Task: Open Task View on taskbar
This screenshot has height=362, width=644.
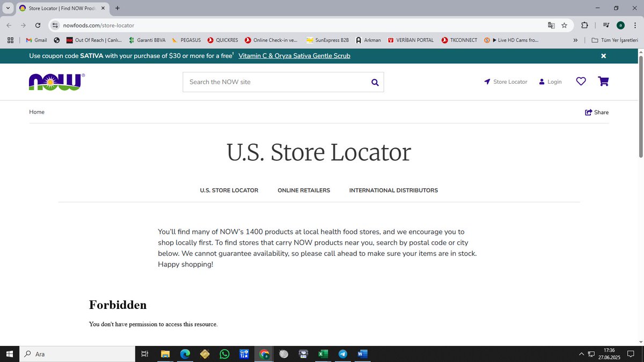Action: click(x=144, y=354)
